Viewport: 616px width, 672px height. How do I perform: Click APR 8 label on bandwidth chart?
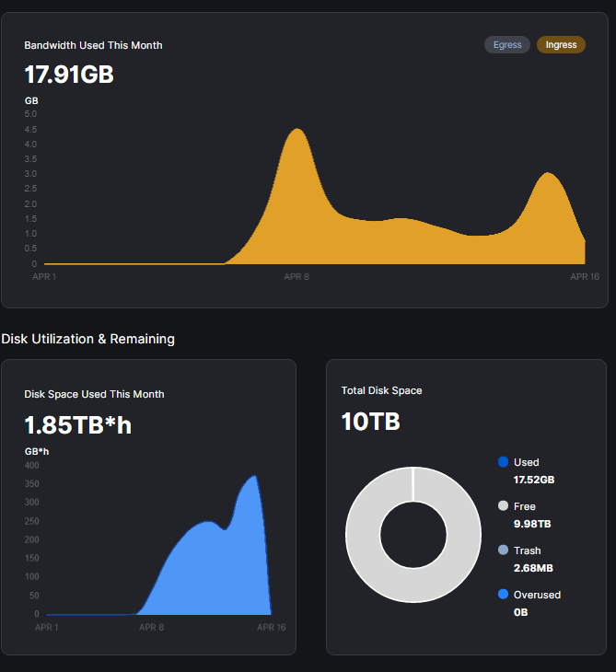pyautogui.click(x=296, y=276)
